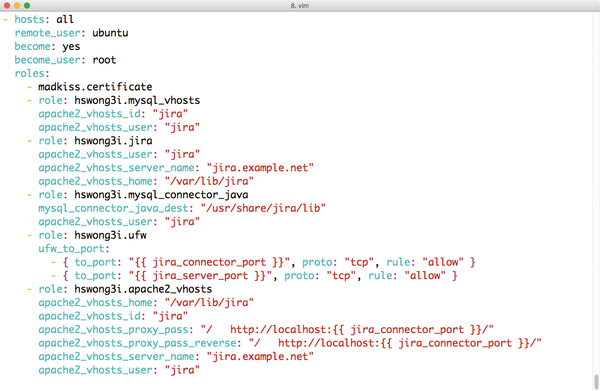Click the "hswong3i.mysql_vhosts" role name

[x=137, y=100]
